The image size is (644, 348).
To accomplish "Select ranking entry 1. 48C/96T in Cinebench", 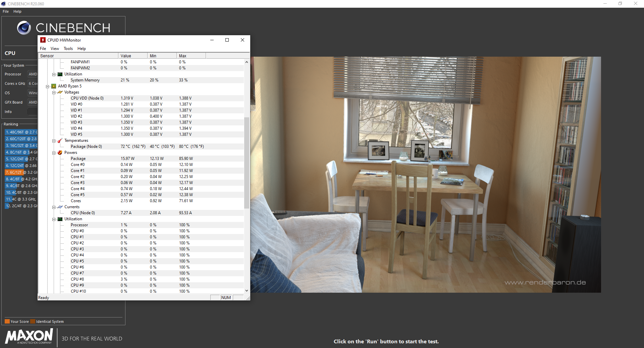I will 21,132.
